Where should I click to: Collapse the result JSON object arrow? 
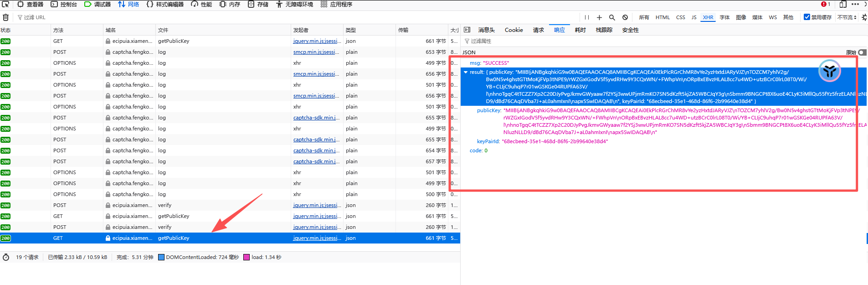coord(466,72)
